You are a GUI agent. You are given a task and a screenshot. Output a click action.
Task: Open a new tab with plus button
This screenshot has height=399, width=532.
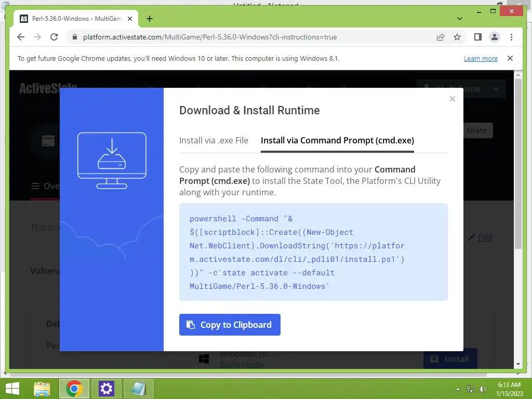149,19
